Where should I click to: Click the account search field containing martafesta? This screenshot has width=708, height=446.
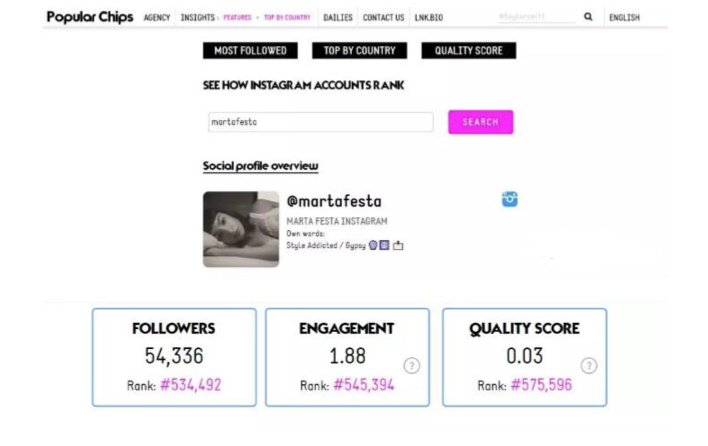pyautogui.click(x=320, y=122)
